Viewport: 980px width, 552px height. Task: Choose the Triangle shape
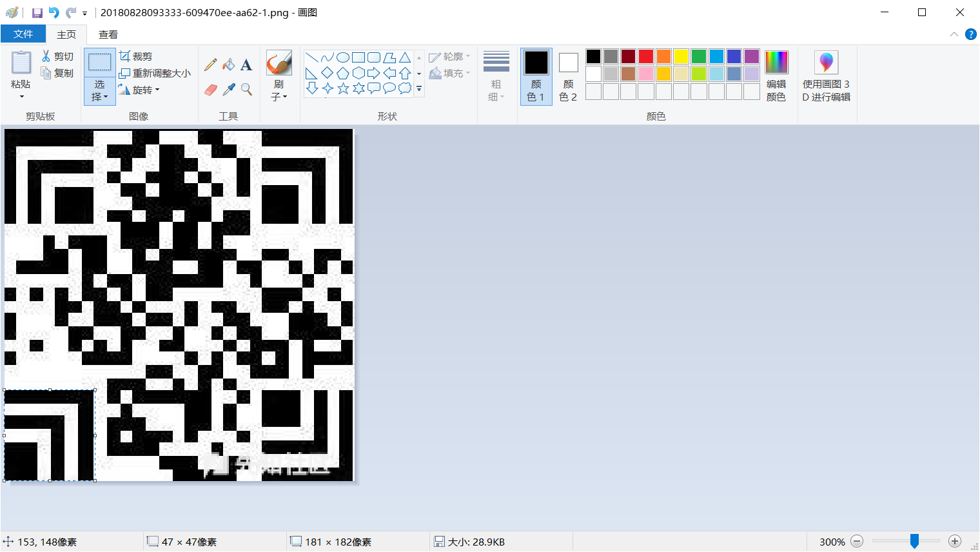click(405, 57)
